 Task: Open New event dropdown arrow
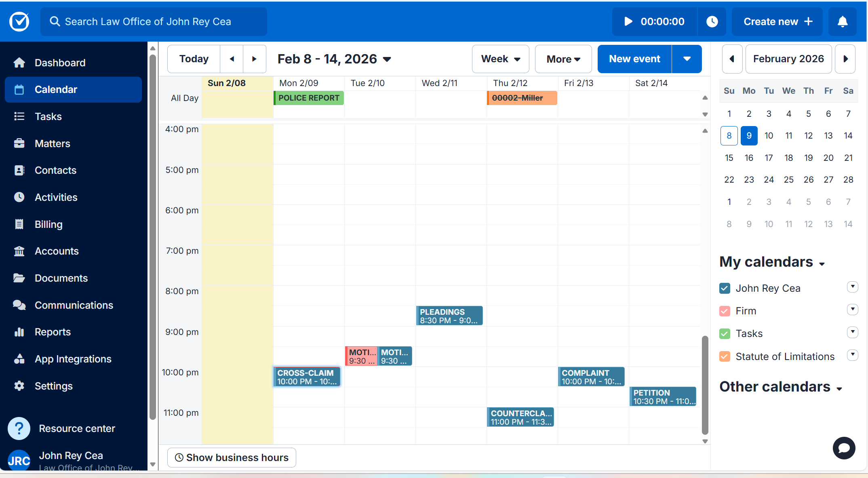(687, 59)
